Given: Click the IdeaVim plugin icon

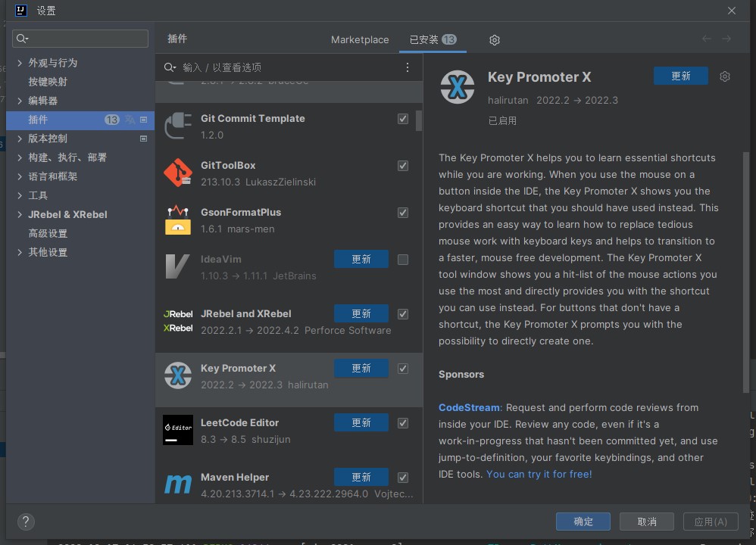Looking at the screenshot, I should pyautogui.click(x=178, y=267).
